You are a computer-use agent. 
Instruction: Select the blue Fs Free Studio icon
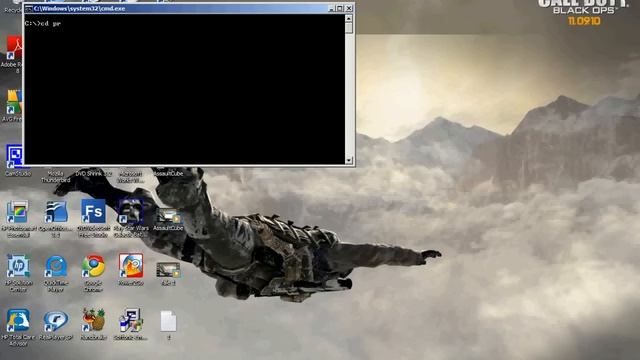point(93,211)
